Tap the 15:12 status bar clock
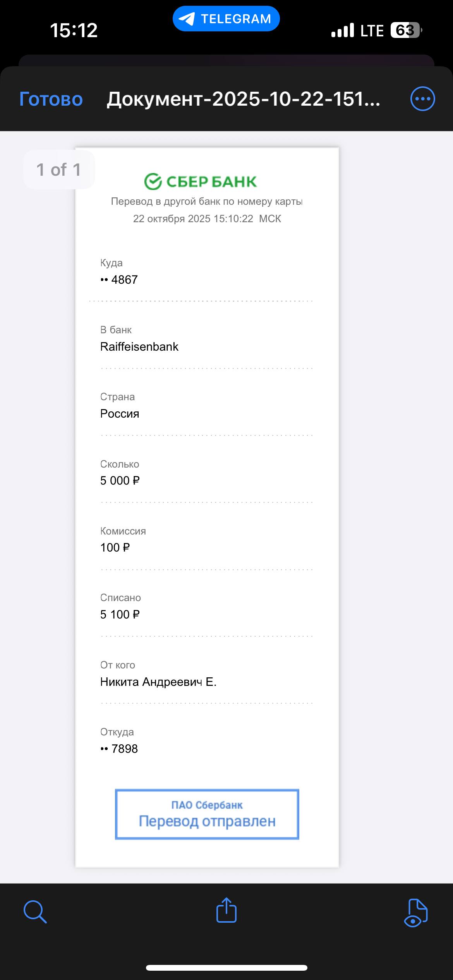Viewport: 453px width, 980px height. click(x=74, y=30)
